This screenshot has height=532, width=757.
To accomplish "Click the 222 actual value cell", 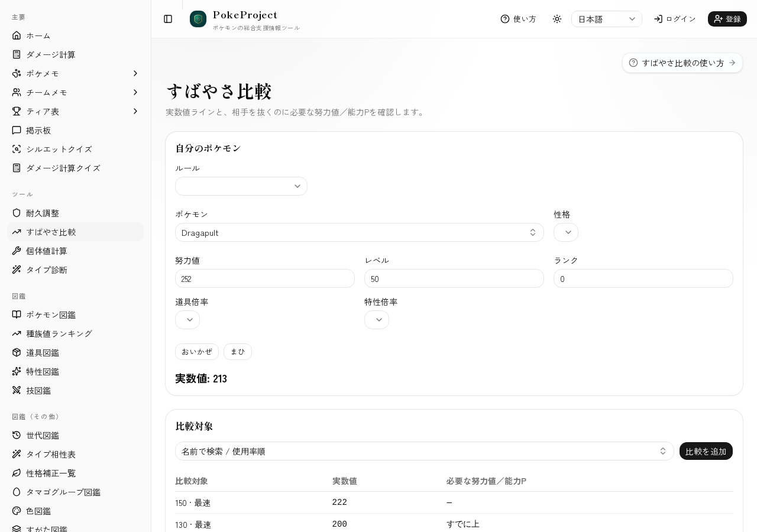I will tap(339, 502).
